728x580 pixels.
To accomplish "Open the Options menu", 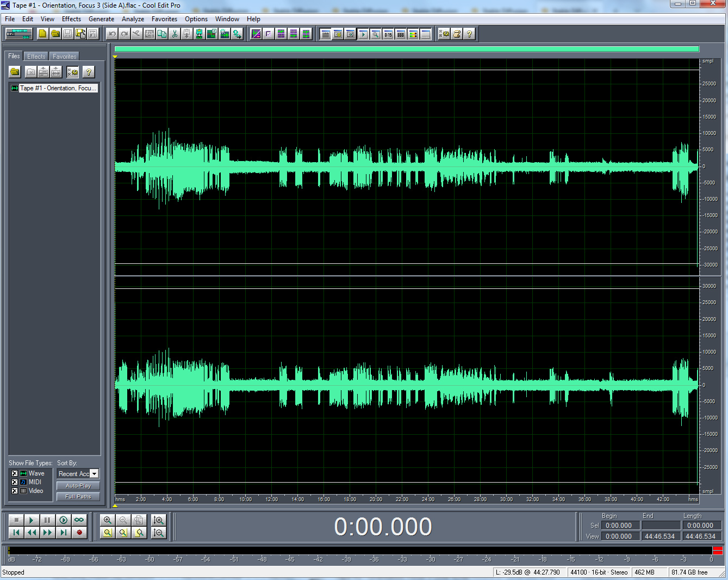I will click(x=196, y=19).
